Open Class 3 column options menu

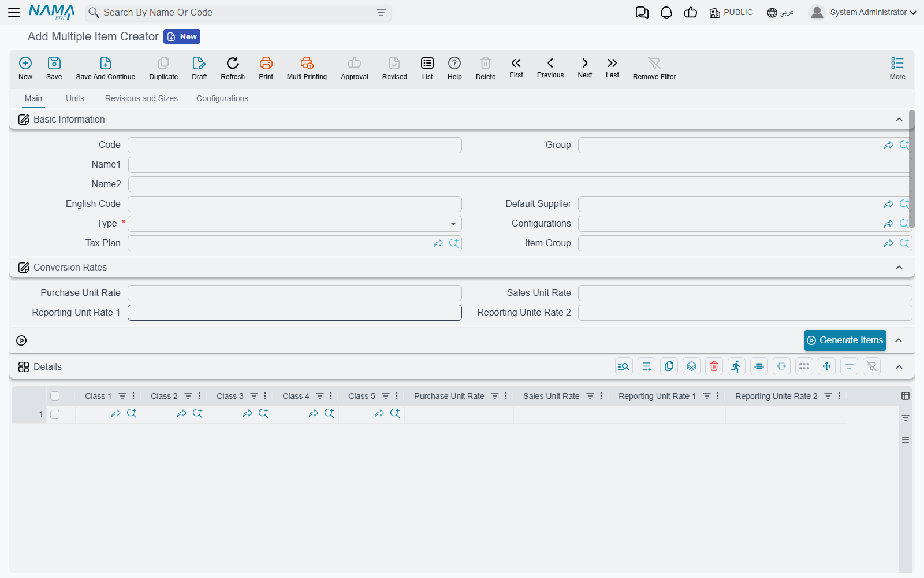pyautogui.click(x=265, y=396)
